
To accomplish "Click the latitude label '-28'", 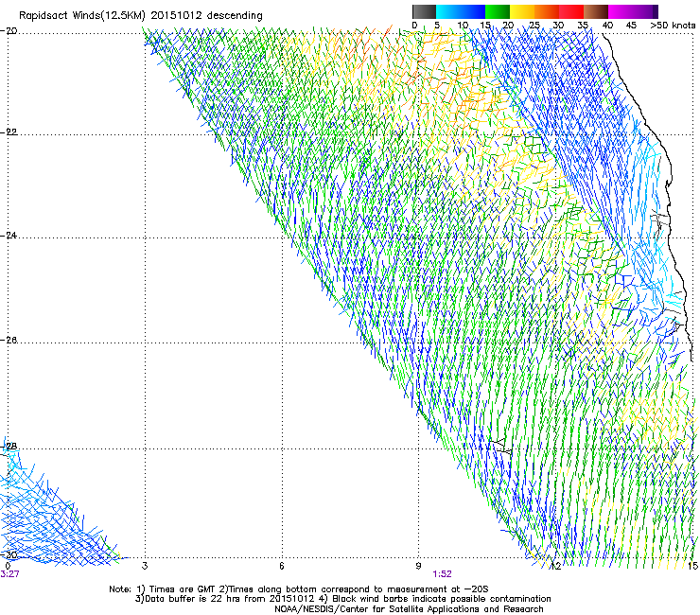I will pyautogui.click(x=9, y=447).
